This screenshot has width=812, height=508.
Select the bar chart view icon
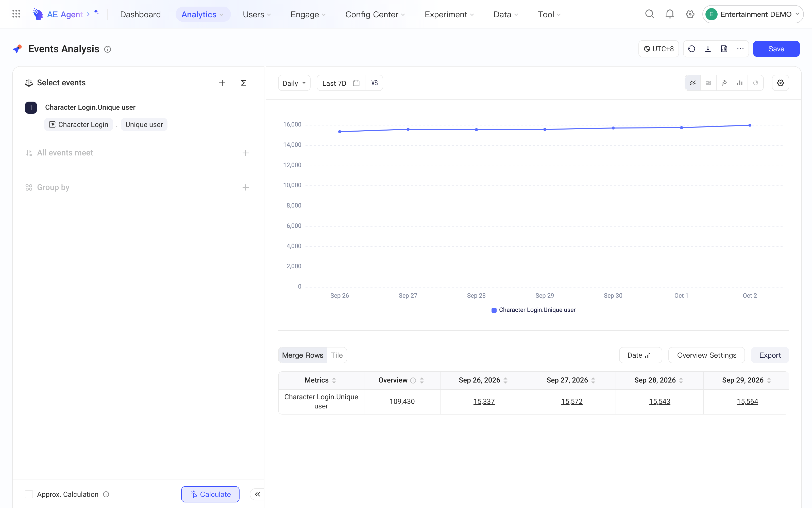click(x=740, y=83)
